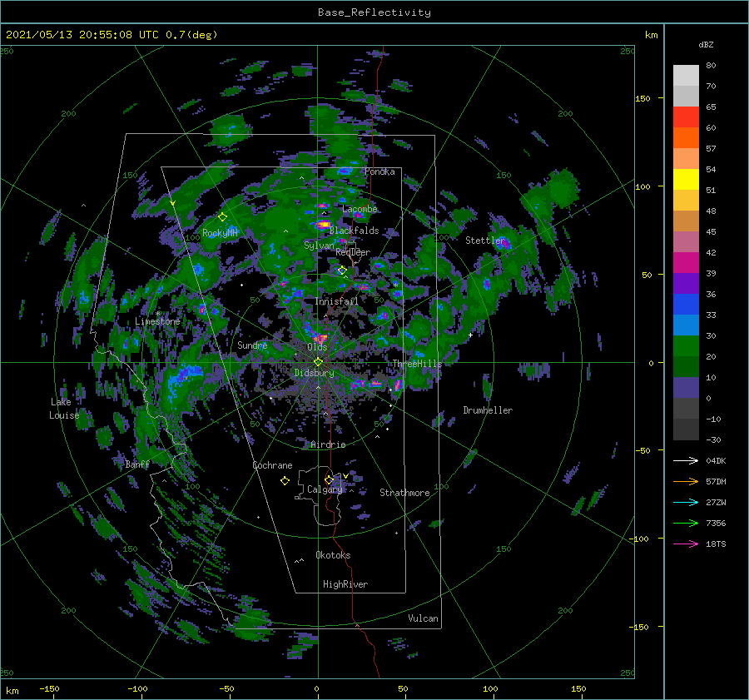Click the orange 57DM arrow in legend

click(686, 482)
